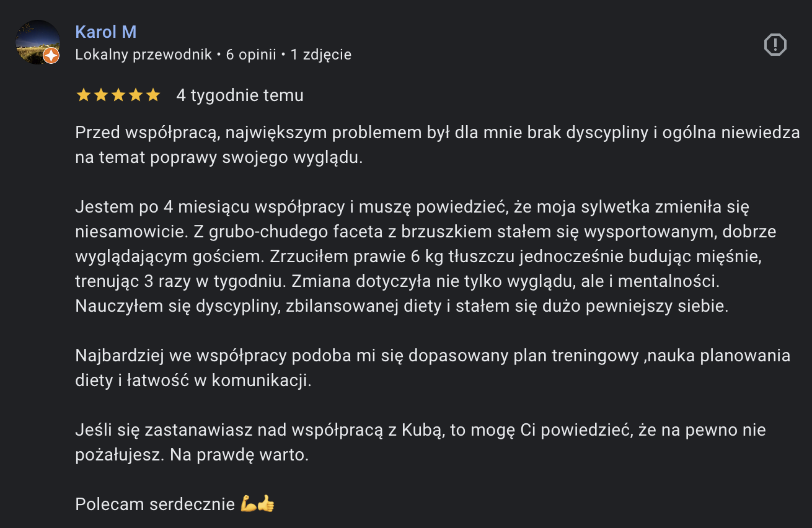Click the fourth rating star
Viewport: 812px width, 528px height.
coord(135,95)
